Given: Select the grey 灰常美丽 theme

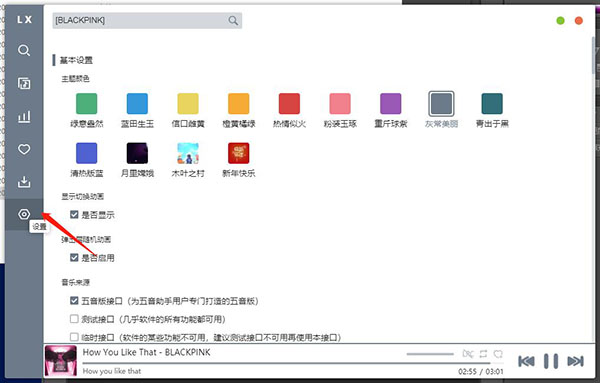Looking at the screenshot, I should pos(441,104).
